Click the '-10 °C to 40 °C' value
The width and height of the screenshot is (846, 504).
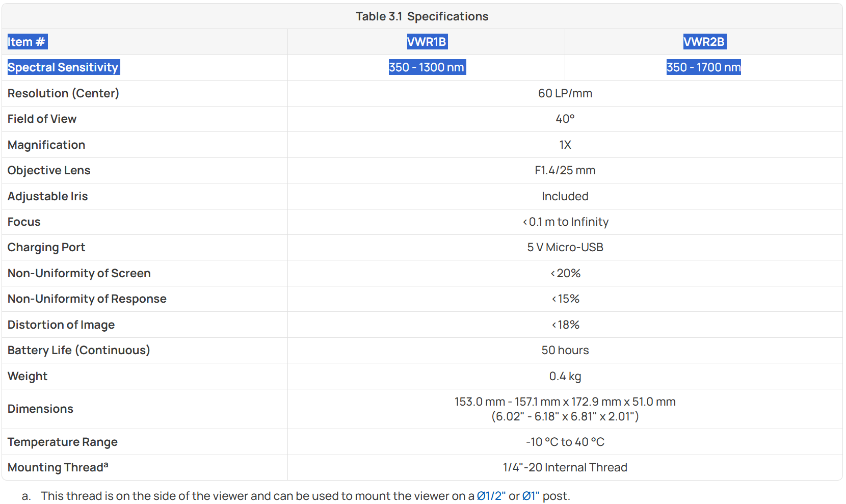coord(565,442)
